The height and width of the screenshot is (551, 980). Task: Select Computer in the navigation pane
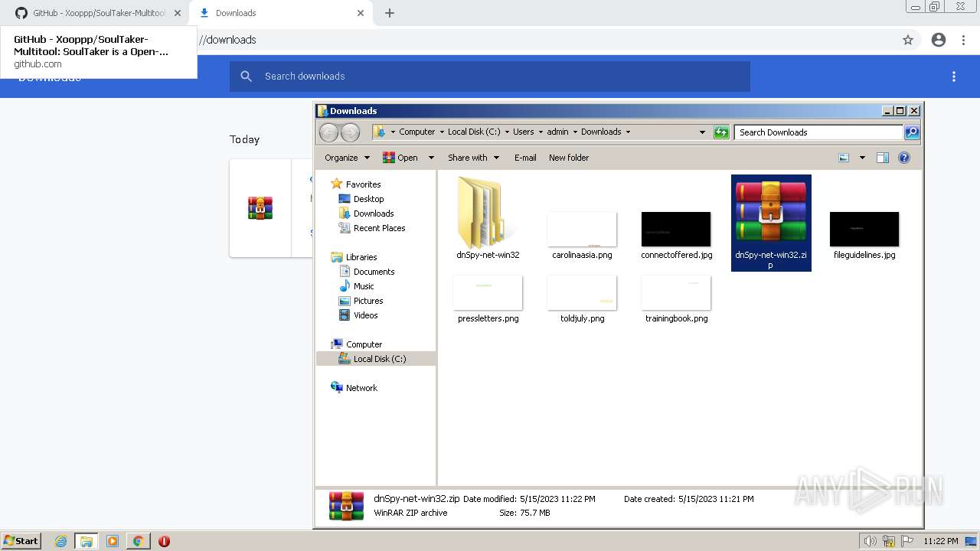(x=364, y=344)
